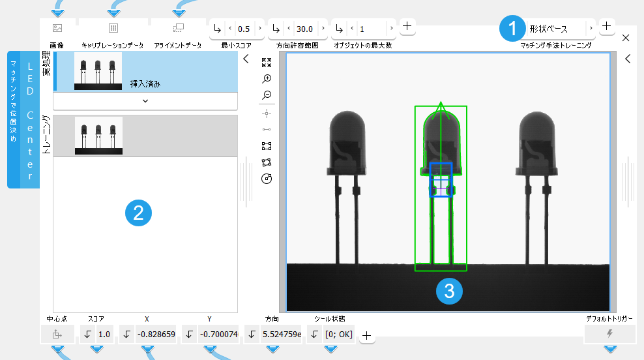This screenshot has width=644, height=360.
Task: Select the rectangle region tool
Action: point(266,145)
